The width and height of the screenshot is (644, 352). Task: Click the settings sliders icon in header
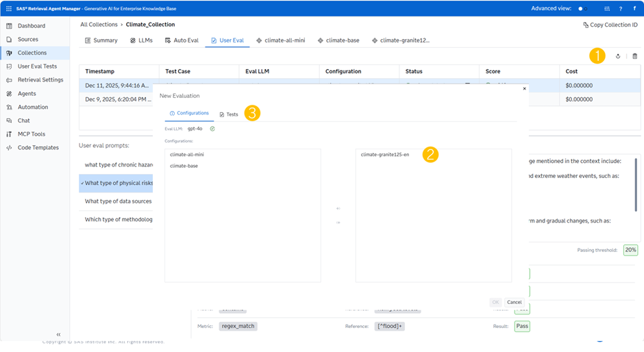pos(606,9)
